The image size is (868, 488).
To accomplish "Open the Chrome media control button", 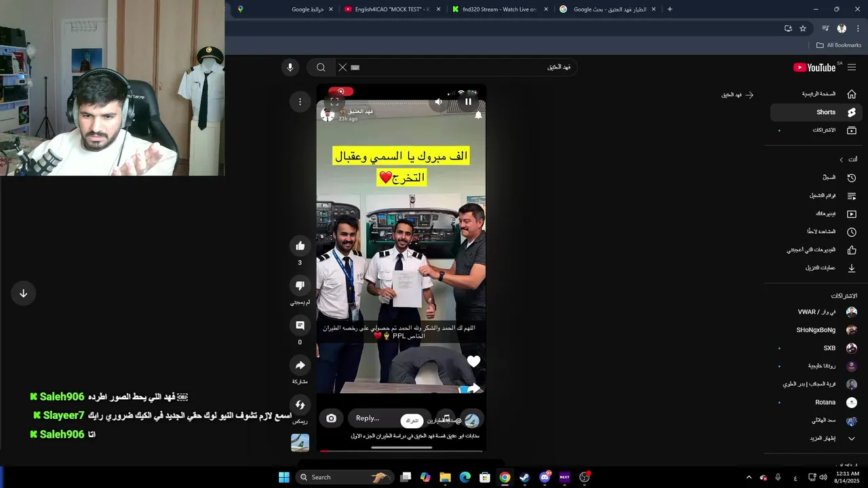I will [825, 28].
